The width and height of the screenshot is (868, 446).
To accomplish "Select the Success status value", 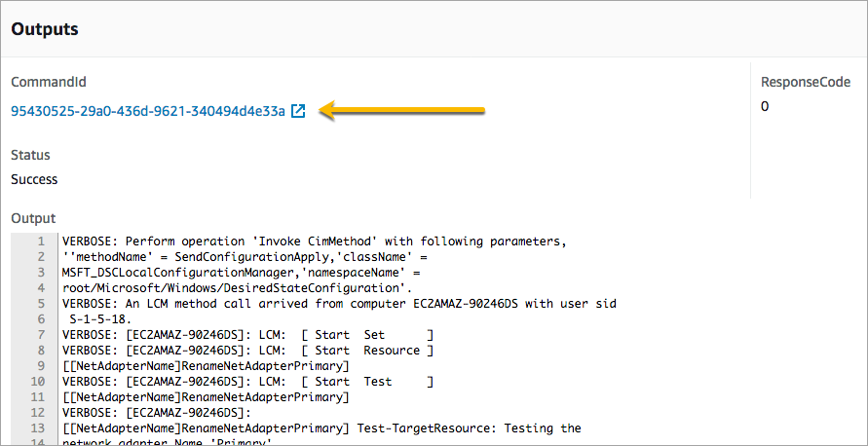I will pyautogui.click(x=34, y=179).
